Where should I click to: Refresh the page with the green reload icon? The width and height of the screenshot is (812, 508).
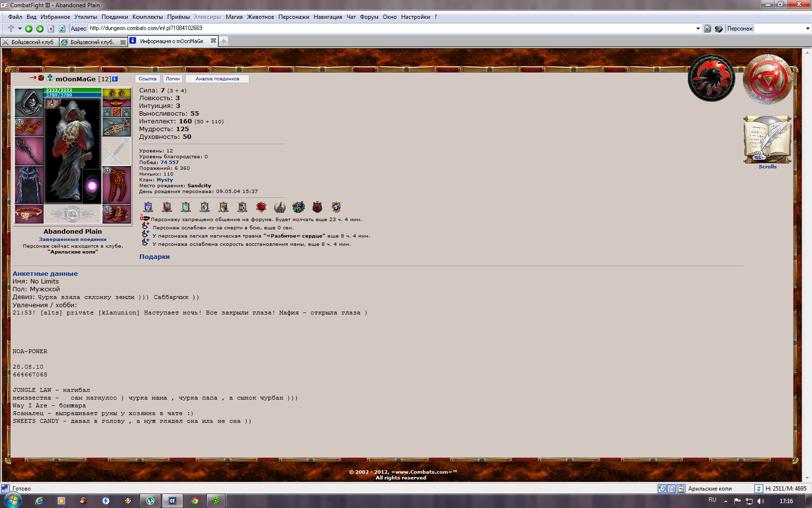[62, 29]
